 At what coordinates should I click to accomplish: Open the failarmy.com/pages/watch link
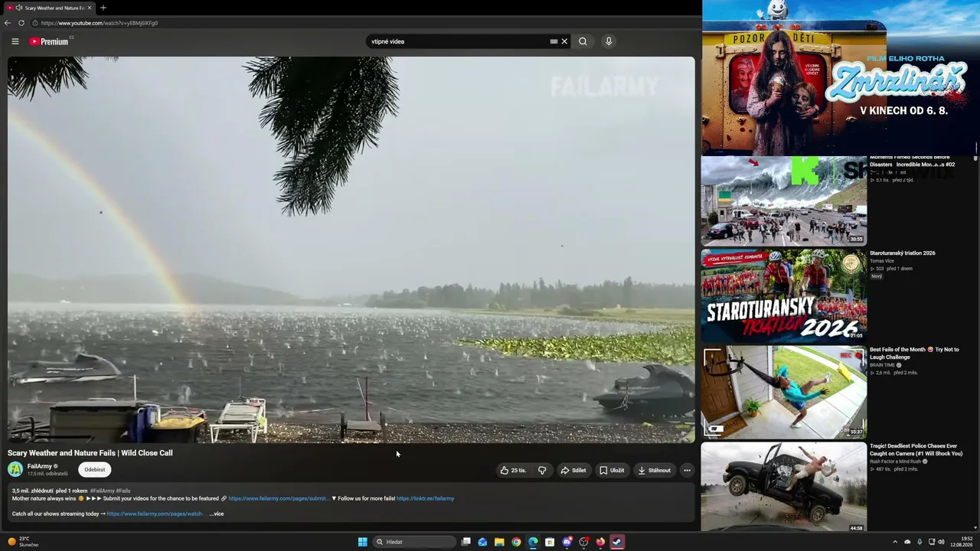click(155, 514)
